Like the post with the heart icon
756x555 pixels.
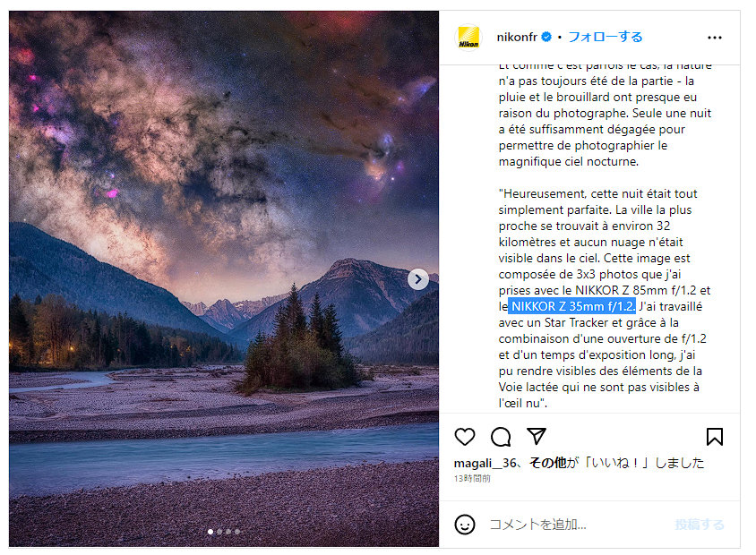click(464, 437)
